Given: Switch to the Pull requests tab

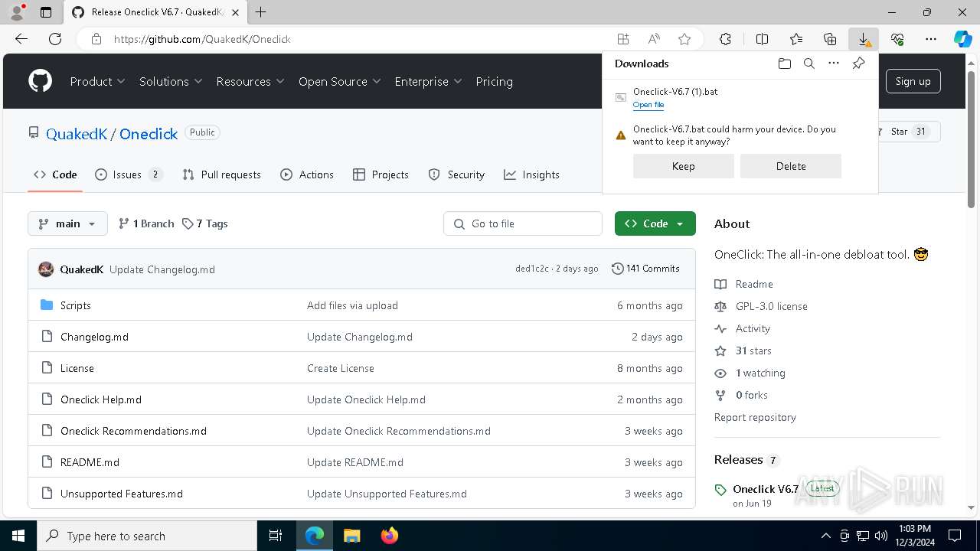Looking at the screenshot, I should (x=221, y=174).
